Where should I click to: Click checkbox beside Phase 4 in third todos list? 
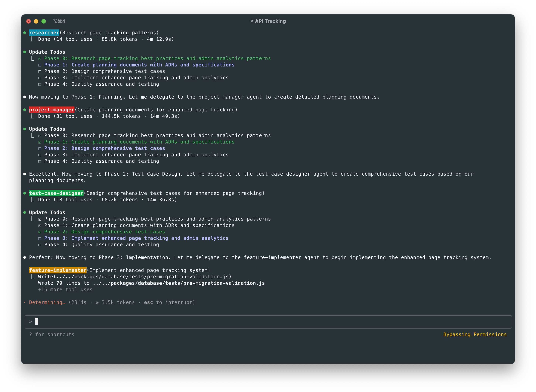point(40,245)
